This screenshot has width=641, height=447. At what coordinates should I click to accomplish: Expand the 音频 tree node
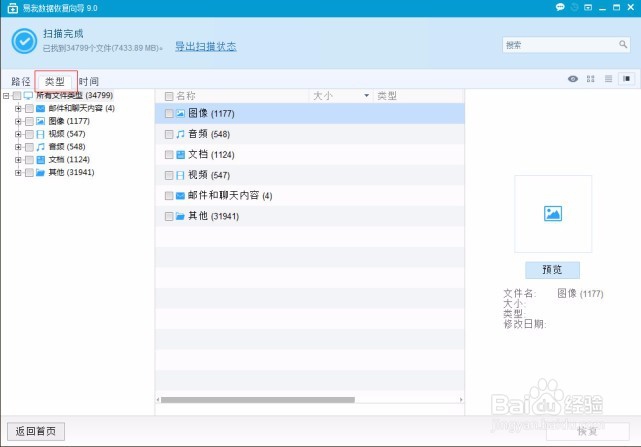pyautogui.click(x=18, y=147)
